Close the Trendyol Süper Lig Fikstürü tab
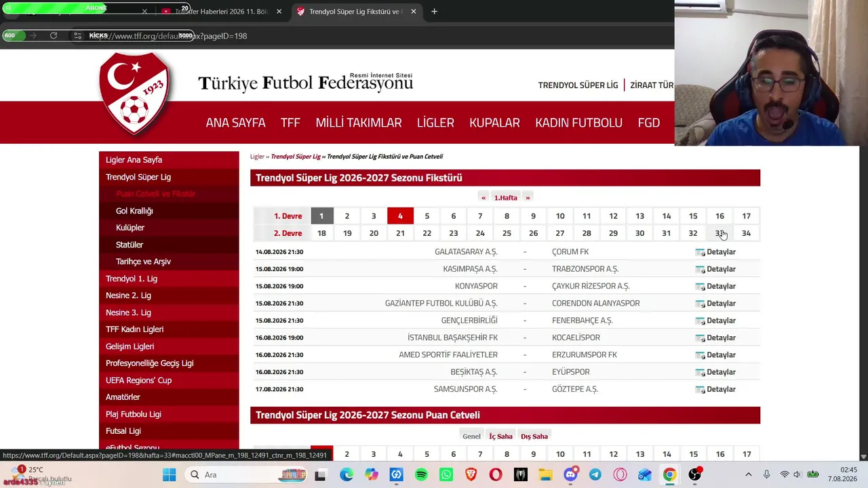Viewport: 868px width, 488px height. coord(414,12)
